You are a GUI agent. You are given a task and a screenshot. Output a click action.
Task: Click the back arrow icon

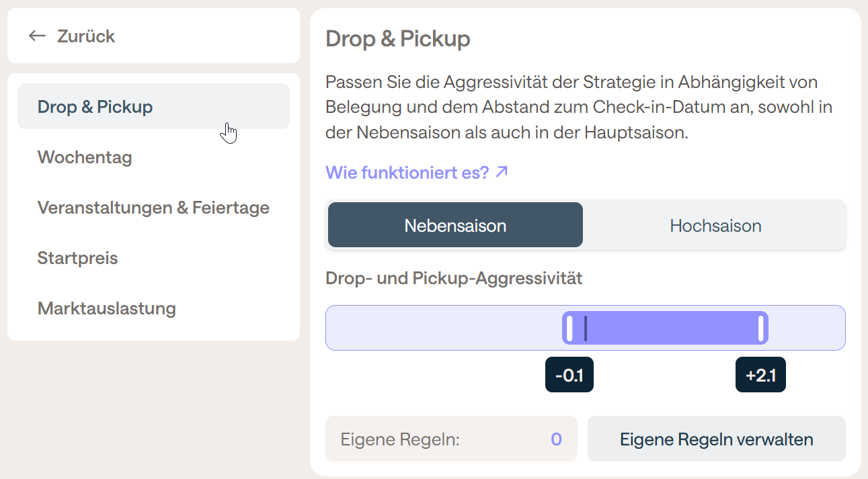pos(37,36)
